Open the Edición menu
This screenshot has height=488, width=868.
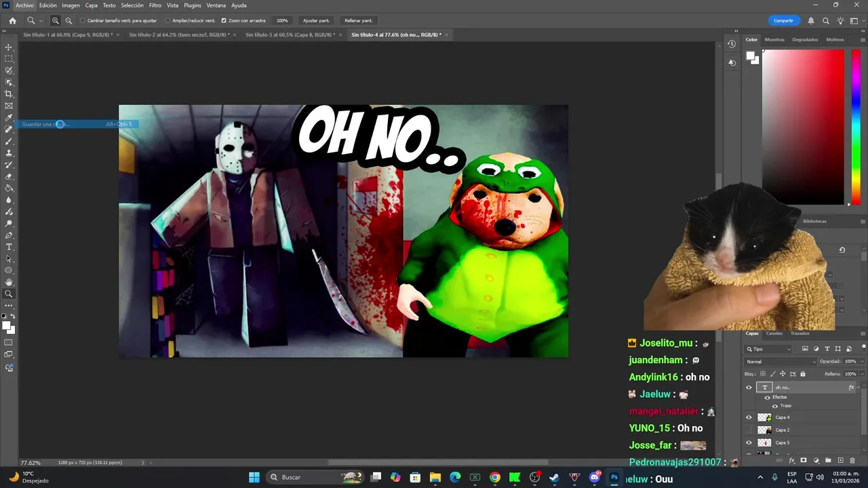(47, 5)
